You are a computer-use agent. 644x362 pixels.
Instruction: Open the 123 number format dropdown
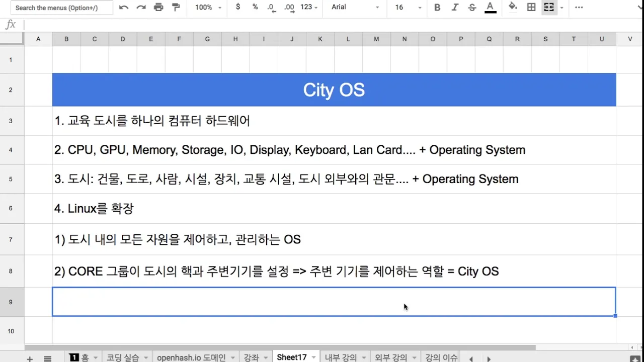(x=309, y=7)
